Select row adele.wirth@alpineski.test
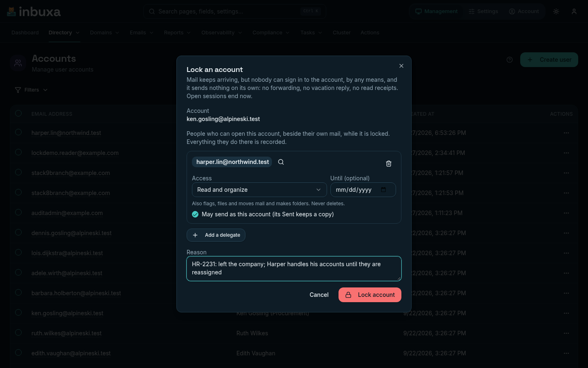 click(x=18, y=272)
